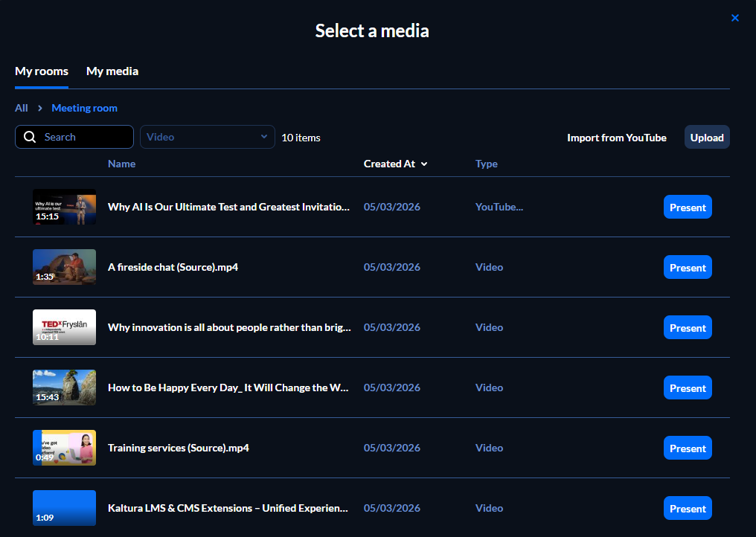Click date of Kaltura LMS & CMS row
This screenshot has height=537, width=756.
tap(392, 508)
